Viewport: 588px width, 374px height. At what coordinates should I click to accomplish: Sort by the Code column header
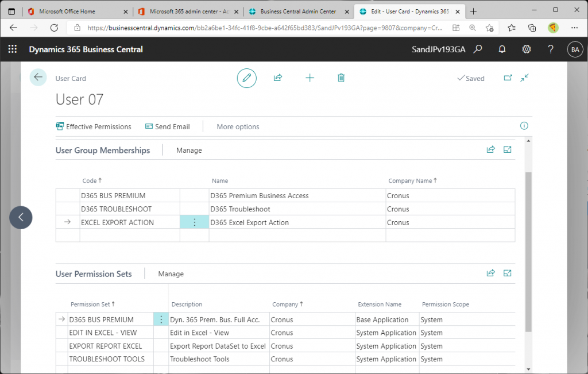click(92, 181)
